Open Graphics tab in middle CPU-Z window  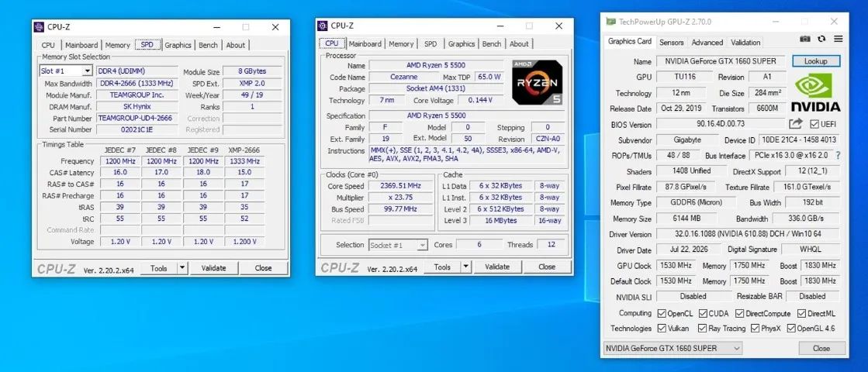pyautogui.click(x=462, y=43)
